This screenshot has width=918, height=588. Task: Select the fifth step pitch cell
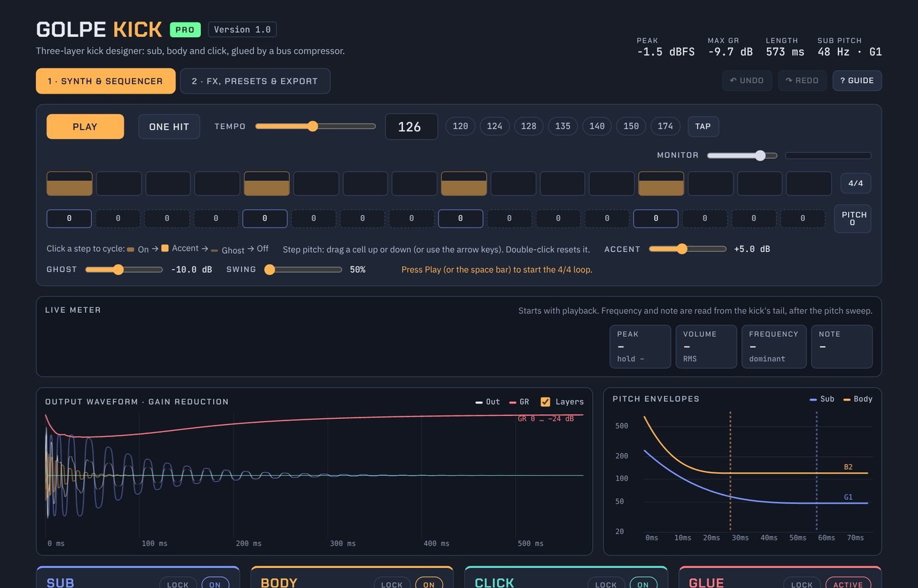264,219
